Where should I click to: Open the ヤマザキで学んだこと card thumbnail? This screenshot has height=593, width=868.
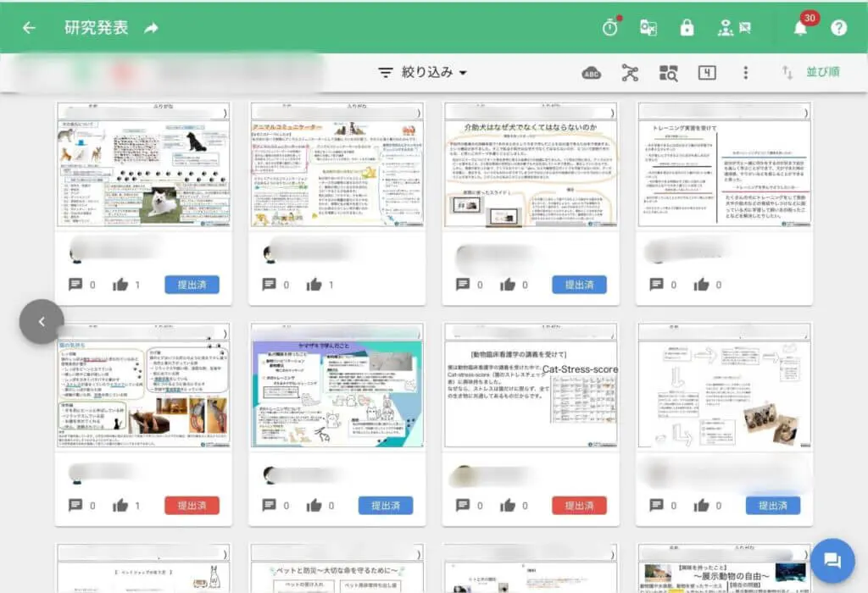[x=337, y=385]
